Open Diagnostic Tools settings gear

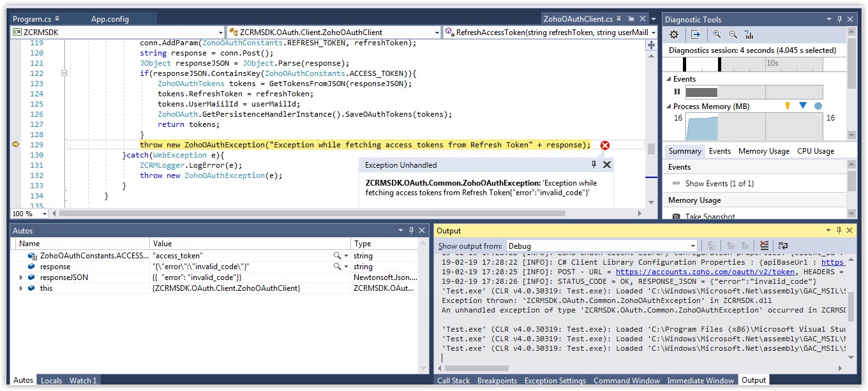coord(674,34)
